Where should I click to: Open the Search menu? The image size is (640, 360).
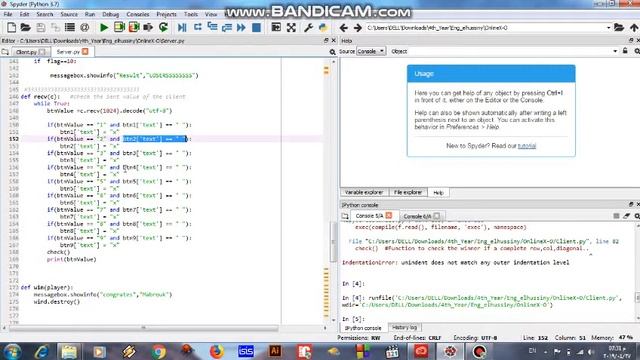(44, 14)
